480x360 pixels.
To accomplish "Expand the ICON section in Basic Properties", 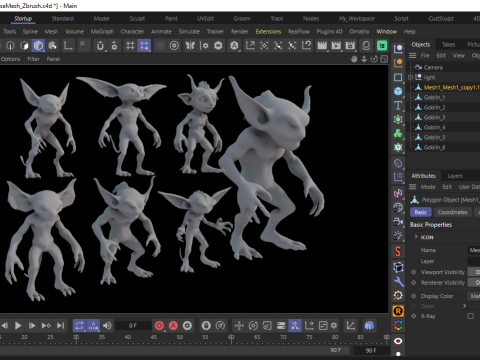I will (x=416, y=237).
